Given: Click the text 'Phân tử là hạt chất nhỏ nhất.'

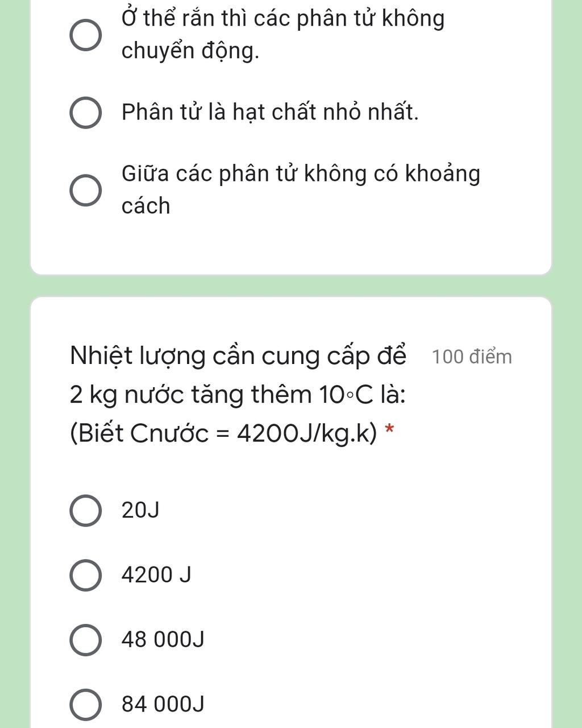Looking at the screenshot, I should [x=270, y=112].
